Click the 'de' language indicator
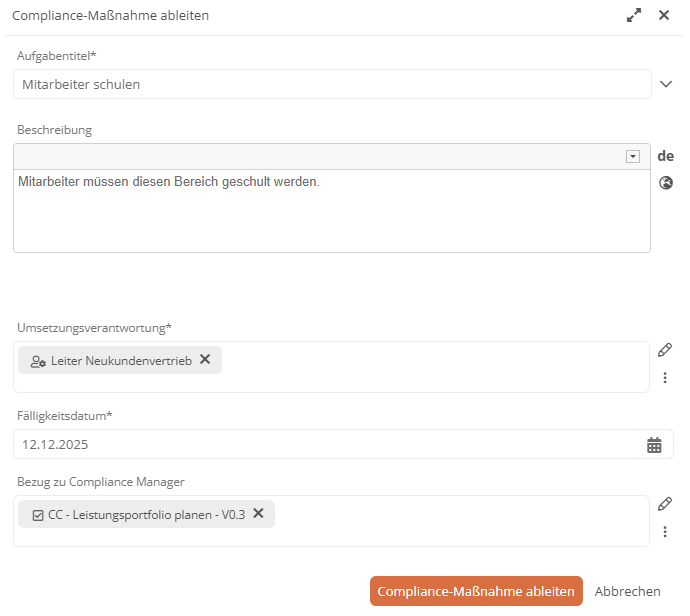 (x=666, y=156)
